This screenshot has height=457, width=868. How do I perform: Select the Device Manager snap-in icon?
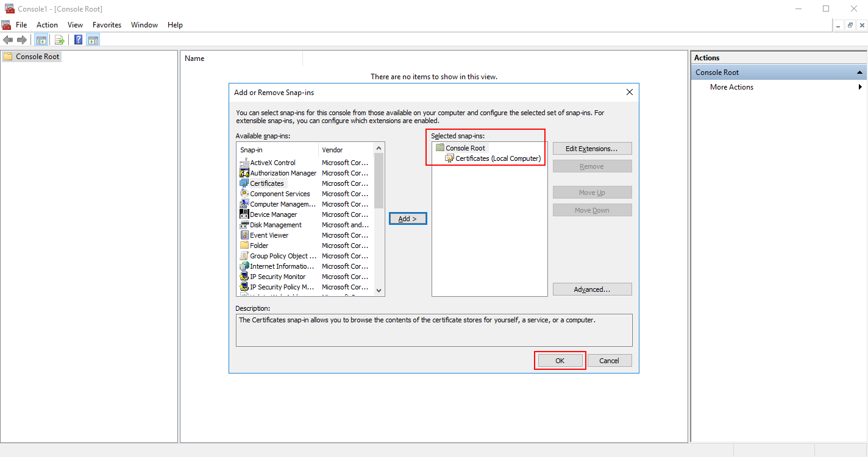click(245, 214)
